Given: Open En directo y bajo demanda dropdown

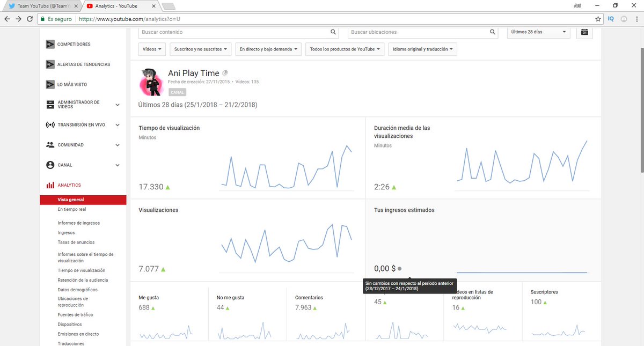Looking at the screenshot, I should pos(268,49).
